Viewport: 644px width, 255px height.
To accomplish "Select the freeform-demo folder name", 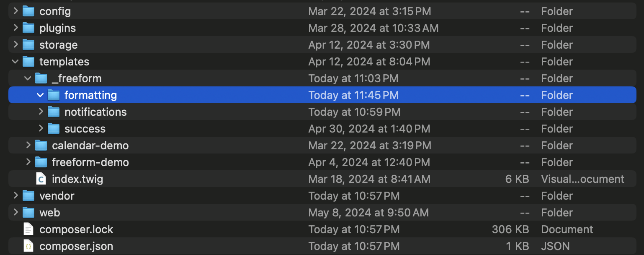I will click(x=90, y=162).
